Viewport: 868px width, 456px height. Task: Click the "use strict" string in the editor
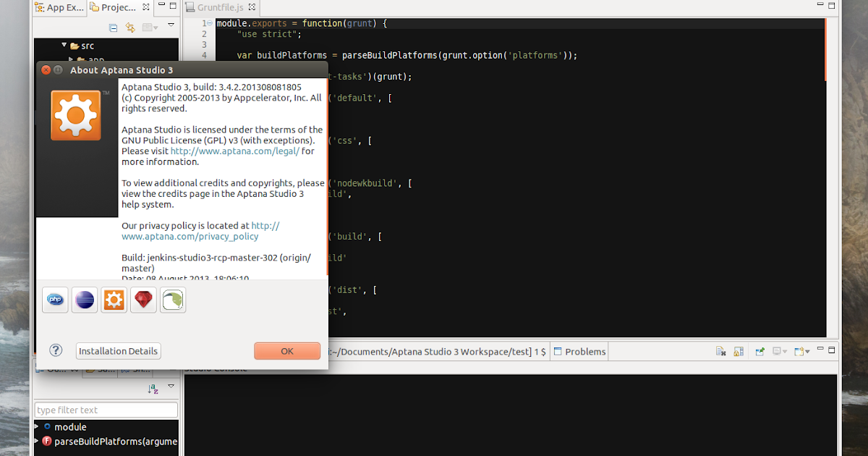(x=268, y=34)
